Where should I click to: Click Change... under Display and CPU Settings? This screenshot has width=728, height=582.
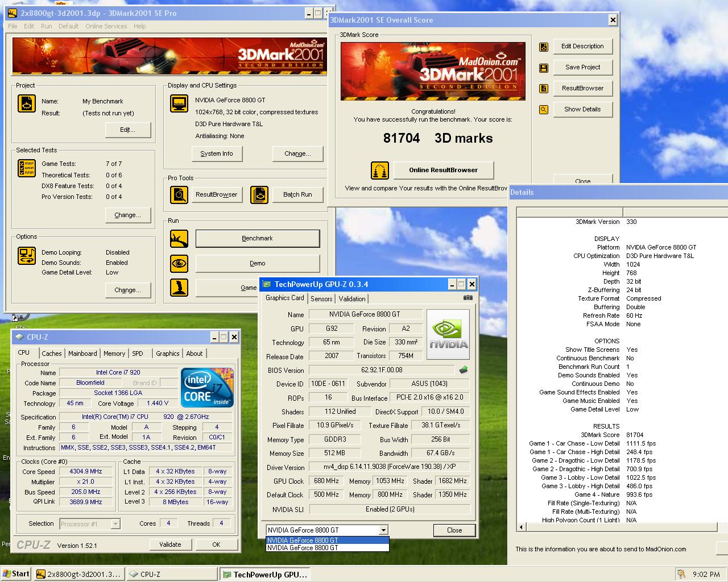(298, 153)
